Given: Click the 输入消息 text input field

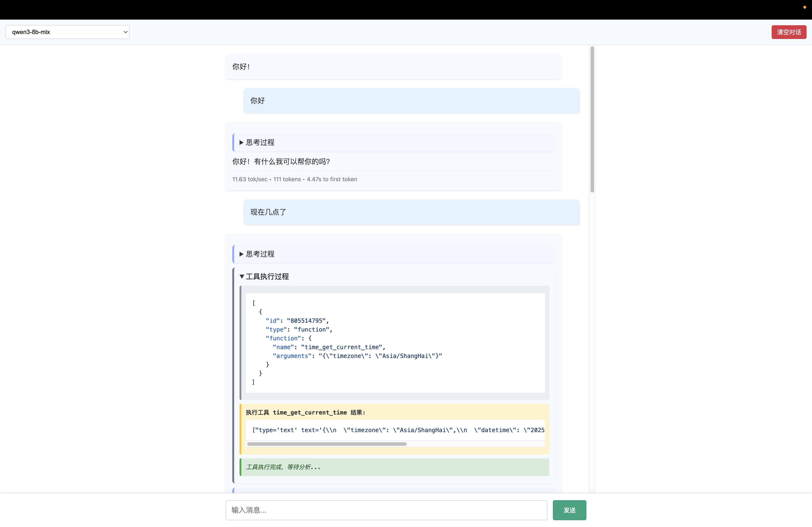Looking at the screenshot, I should coord(386,510).
